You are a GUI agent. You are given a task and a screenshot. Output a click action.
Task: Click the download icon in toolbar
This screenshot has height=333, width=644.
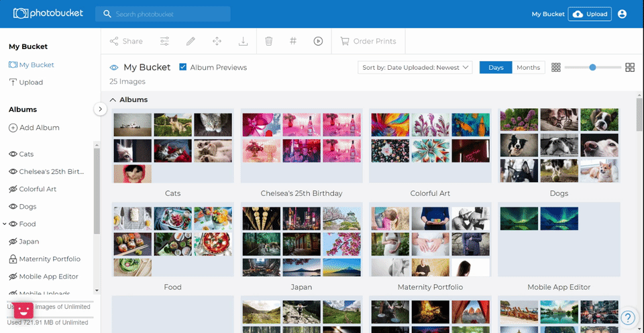[243, 41]
